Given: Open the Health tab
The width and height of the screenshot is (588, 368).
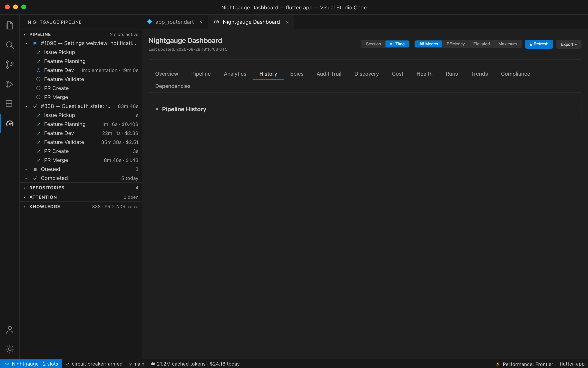Looking at the screenshot, I should [424, 74].
